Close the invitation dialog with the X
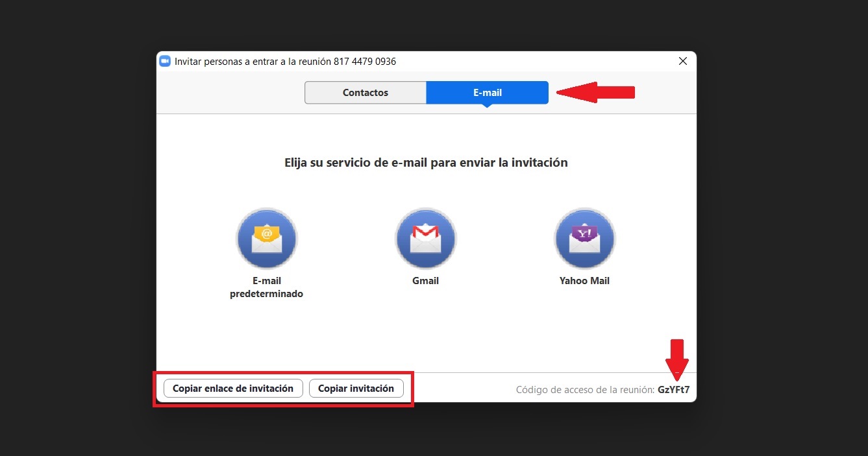The height and width of the screenshot is (456, 868). pyautogui.click(x=682, y=61)
